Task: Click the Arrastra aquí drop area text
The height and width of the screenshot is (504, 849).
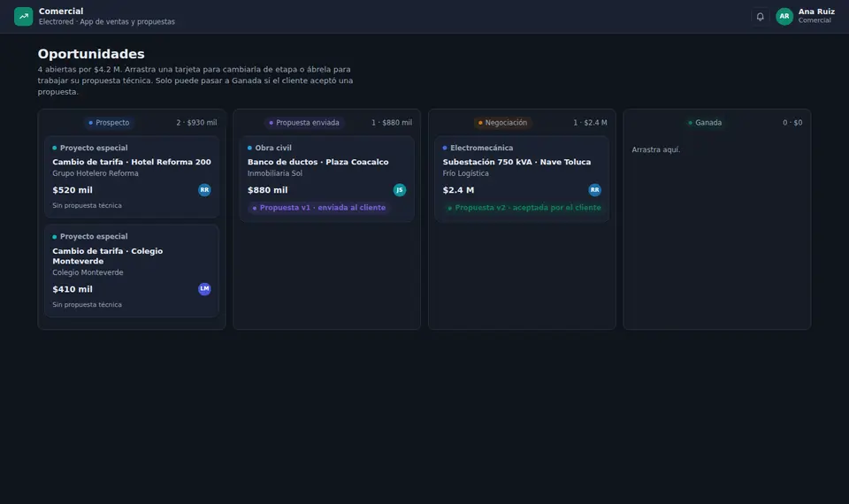Action: pos(655,150)
